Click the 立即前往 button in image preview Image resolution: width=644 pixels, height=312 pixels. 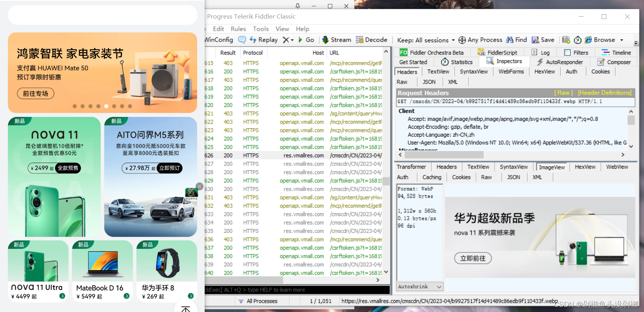tap(473, 258)
